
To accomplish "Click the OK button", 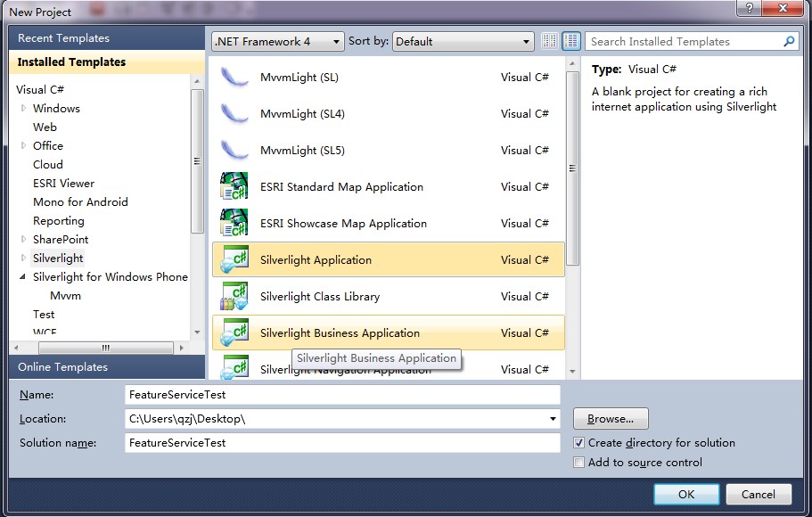I will [686, 494].
